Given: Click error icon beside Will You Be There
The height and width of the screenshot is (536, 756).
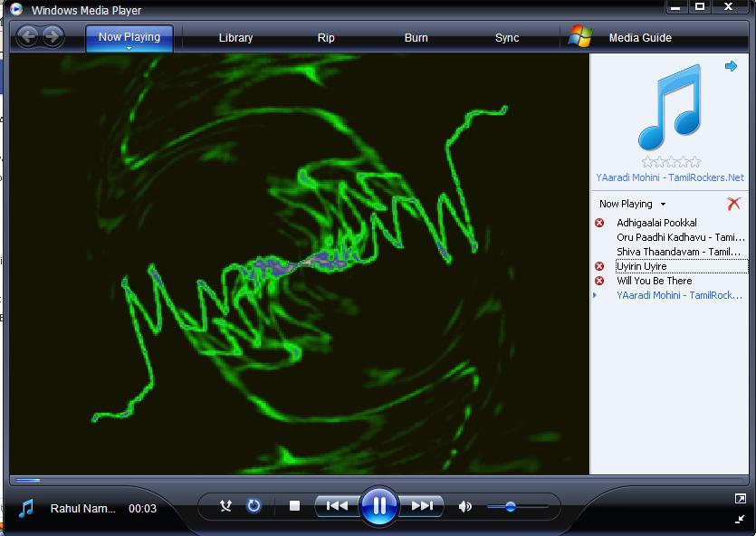Looking at the screenshot, I should coord(599,281).
